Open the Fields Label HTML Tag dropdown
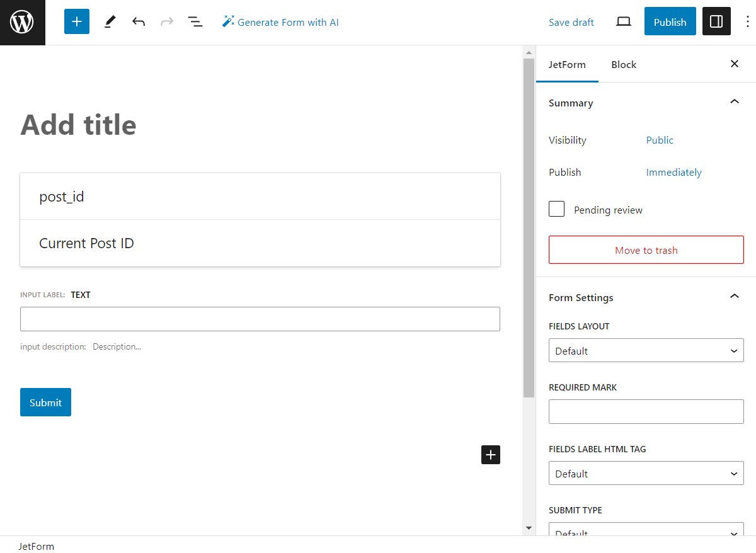756x553 pixels. point(646,473)
